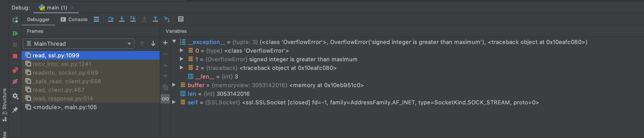Click the Run to Cursor icon
This screenshot has width=644, height=138.
click(167, 19)
